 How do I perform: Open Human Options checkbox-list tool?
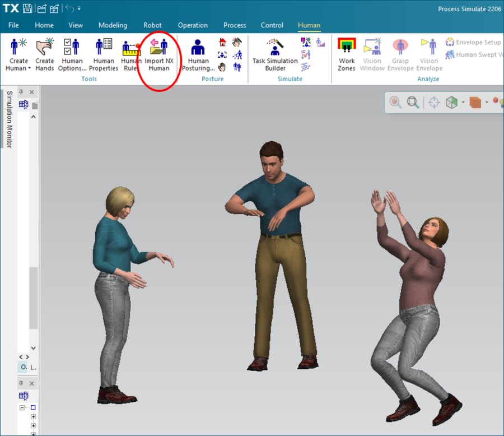pos(72,55)
